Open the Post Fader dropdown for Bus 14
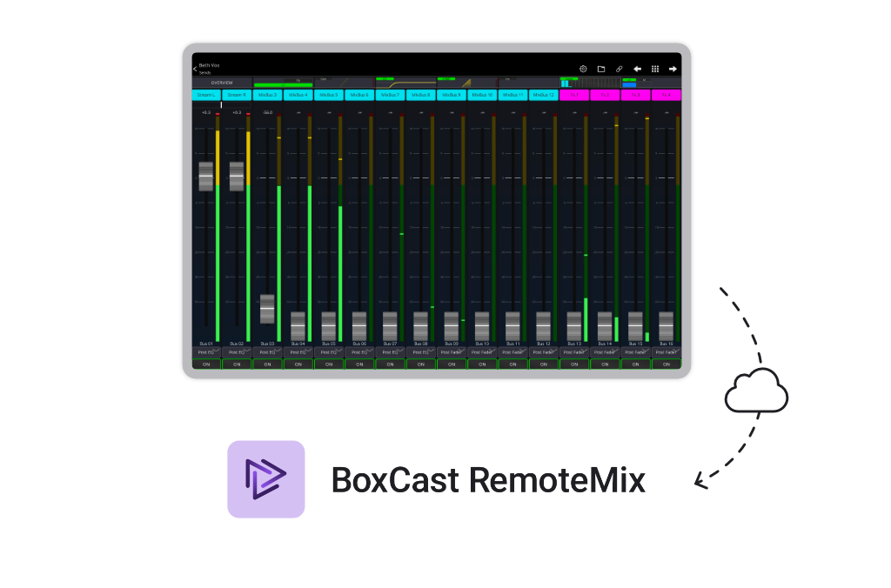Viewport: 891px width, 588px height. tap(606, 352)
